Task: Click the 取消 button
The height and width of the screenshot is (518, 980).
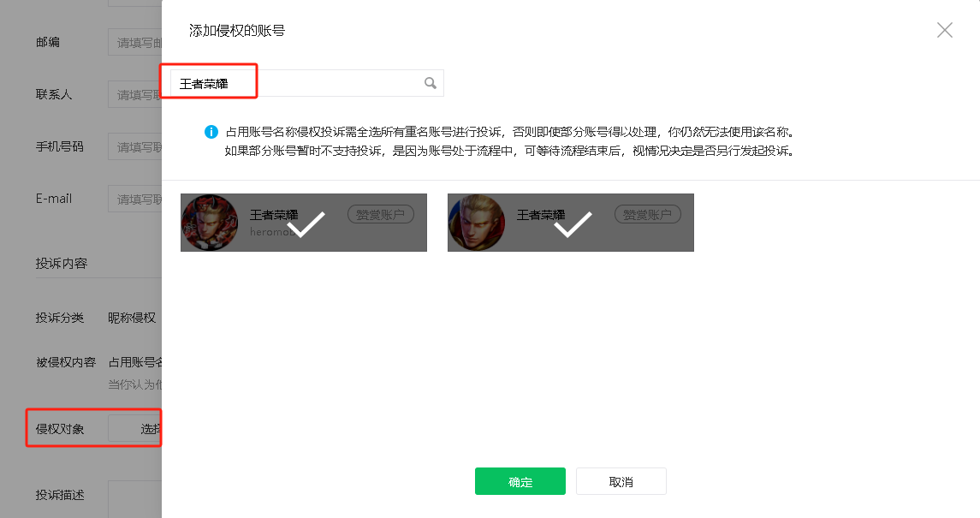Action: [x=621, y=481]
